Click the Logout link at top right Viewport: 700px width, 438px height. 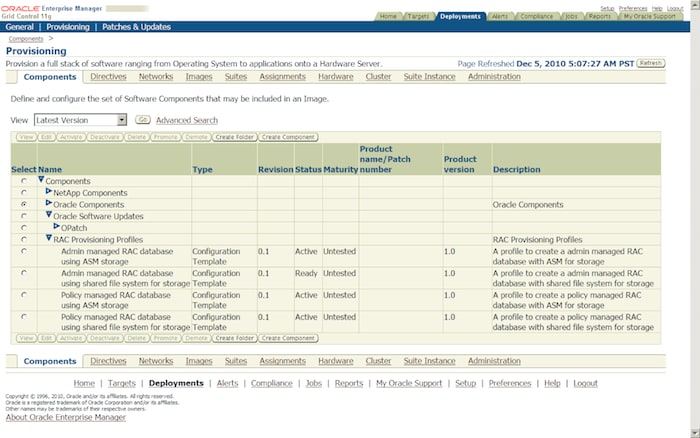pos(675,8)
